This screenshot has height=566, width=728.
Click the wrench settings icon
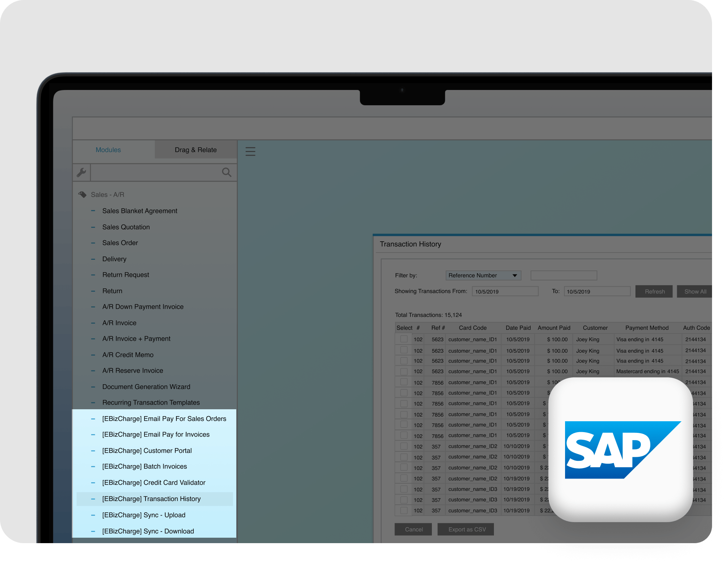(x=81, y=172)
